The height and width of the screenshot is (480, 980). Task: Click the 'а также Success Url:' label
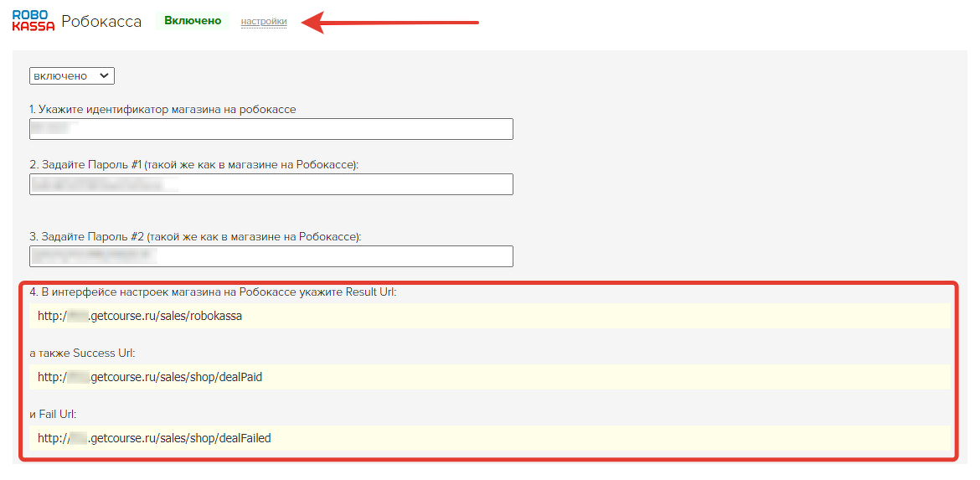click(82, 354)
